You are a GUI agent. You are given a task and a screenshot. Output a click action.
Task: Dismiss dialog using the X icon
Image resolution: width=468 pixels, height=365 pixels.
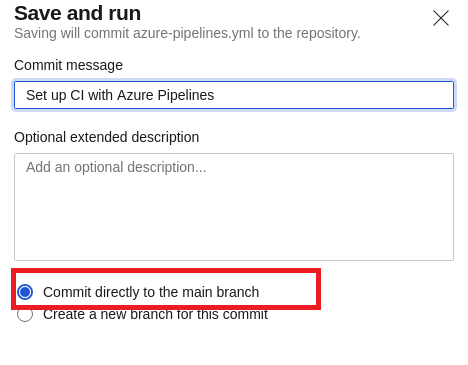(x=441, y=18)
